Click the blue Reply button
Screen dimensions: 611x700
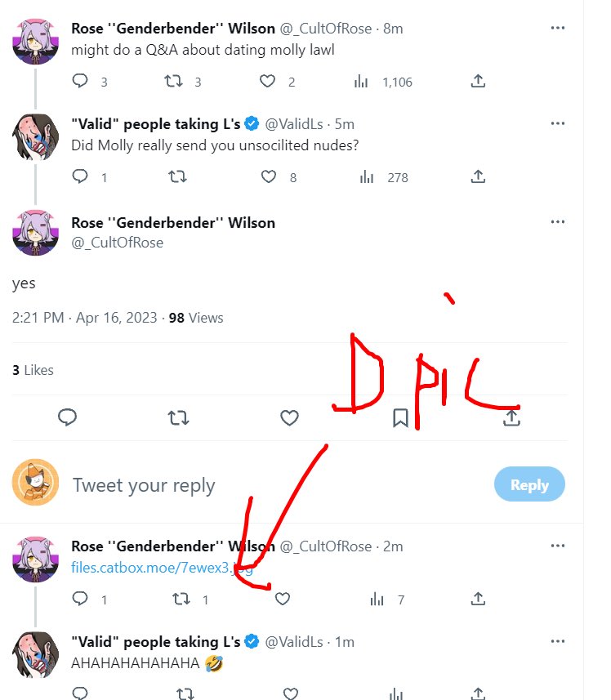[x=529, y=484]
